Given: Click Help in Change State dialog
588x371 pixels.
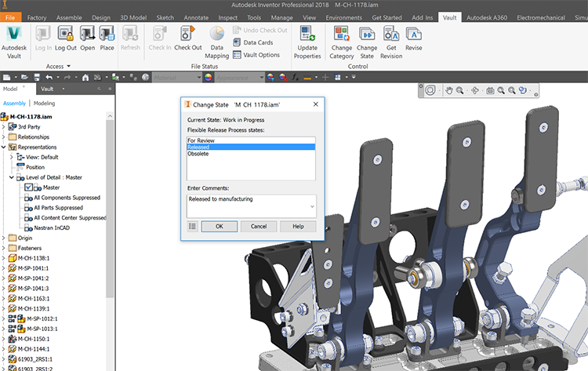Looking at the screenshot, I should (x=298, y=226).
